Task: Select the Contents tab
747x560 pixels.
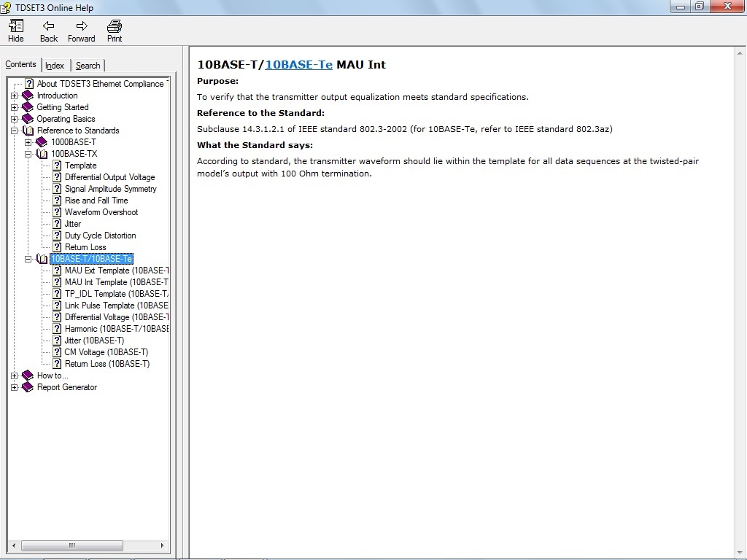Action: click(20, 64)
